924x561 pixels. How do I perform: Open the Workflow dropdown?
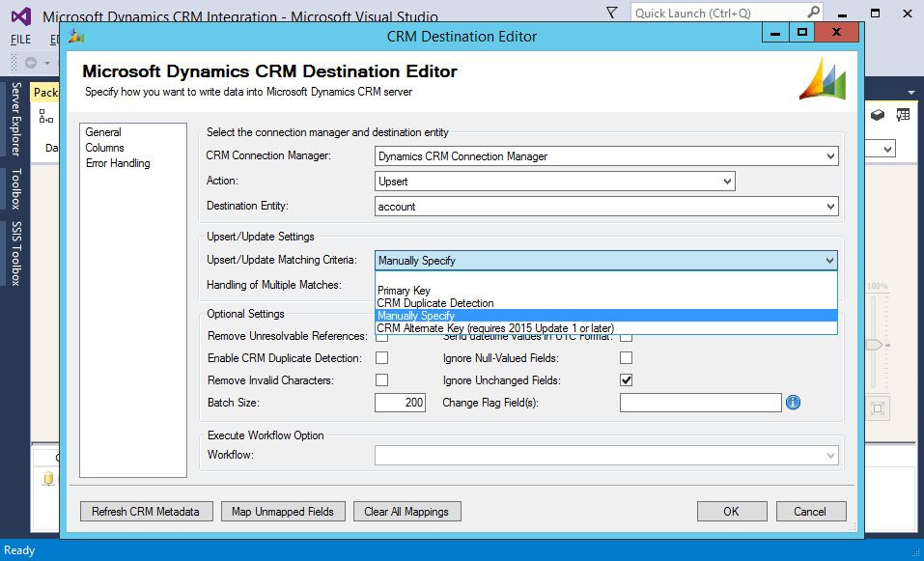pyautogui.click(x=606, y=455)
